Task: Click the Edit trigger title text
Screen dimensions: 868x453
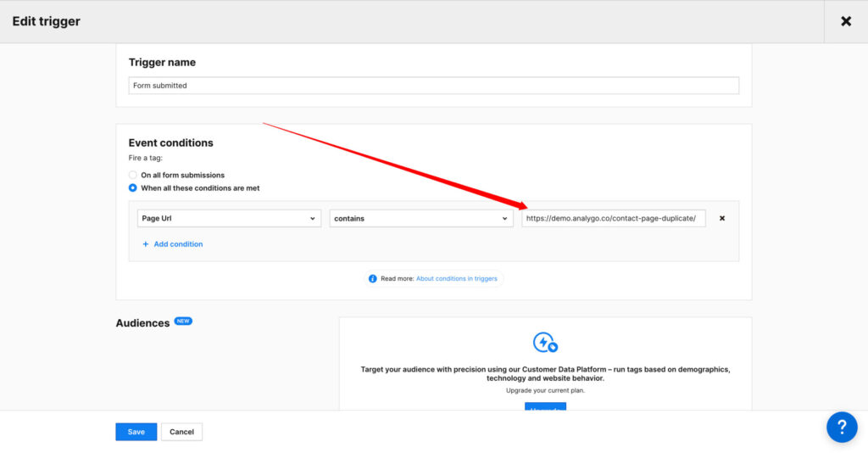Action: (x=47, y=21)
